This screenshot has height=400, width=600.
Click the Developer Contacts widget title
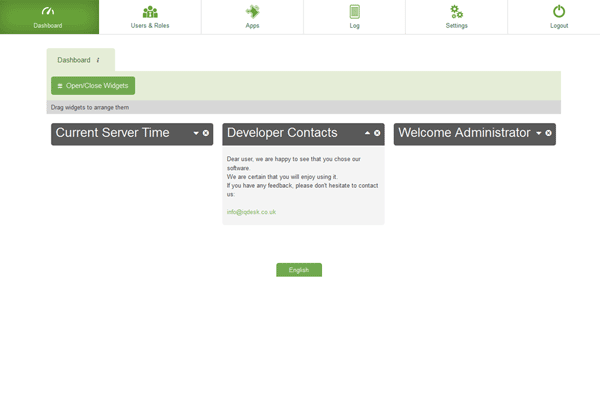282,133
